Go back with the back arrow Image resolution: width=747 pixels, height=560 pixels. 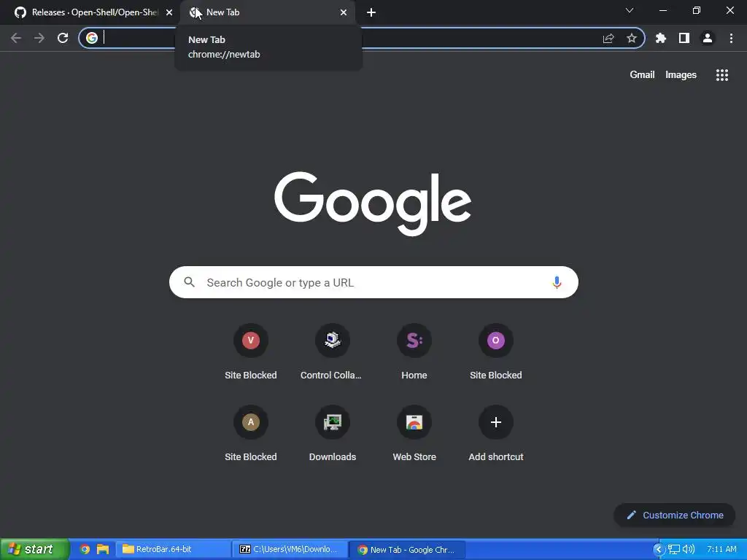(16, 38)
